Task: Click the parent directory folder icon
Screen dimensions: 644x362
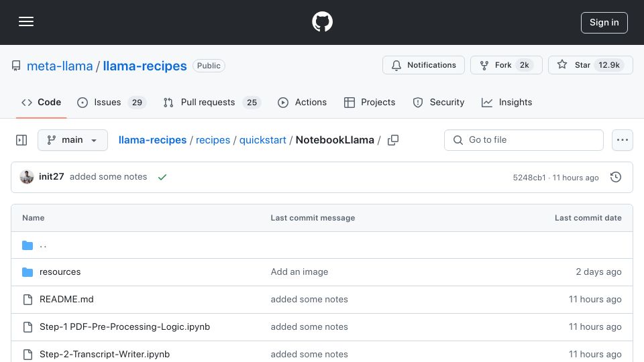Action: (28, 245)
